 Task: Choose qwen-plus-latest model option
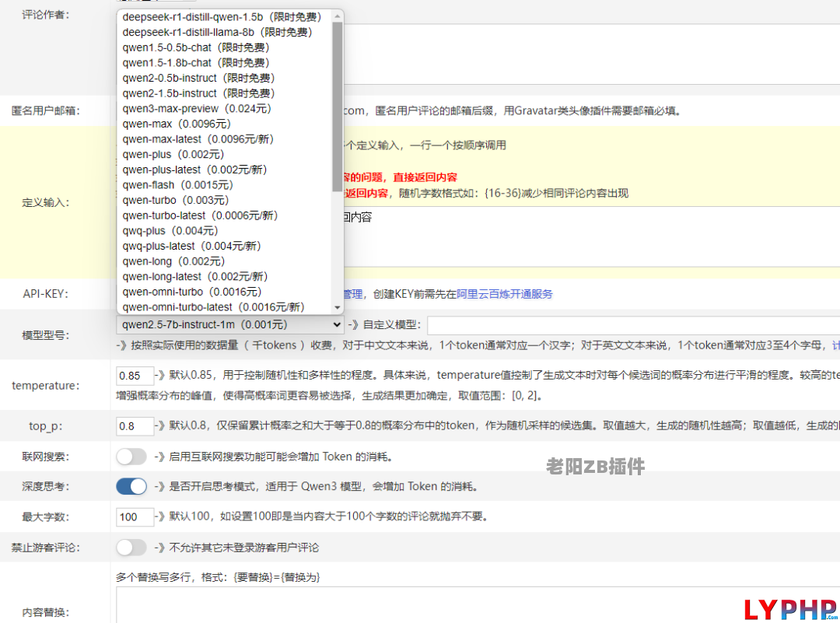click(x=225, y=170)
